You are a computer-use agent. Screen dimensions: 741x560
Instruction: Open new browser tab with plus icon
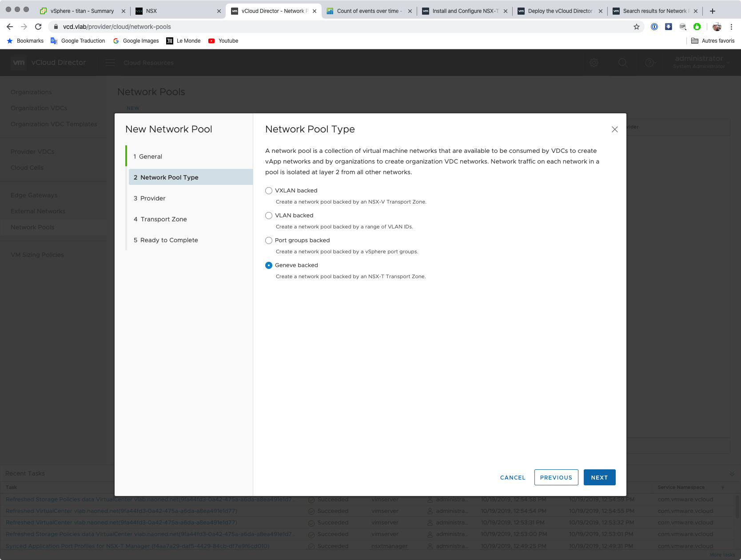(x=713, y=11)
